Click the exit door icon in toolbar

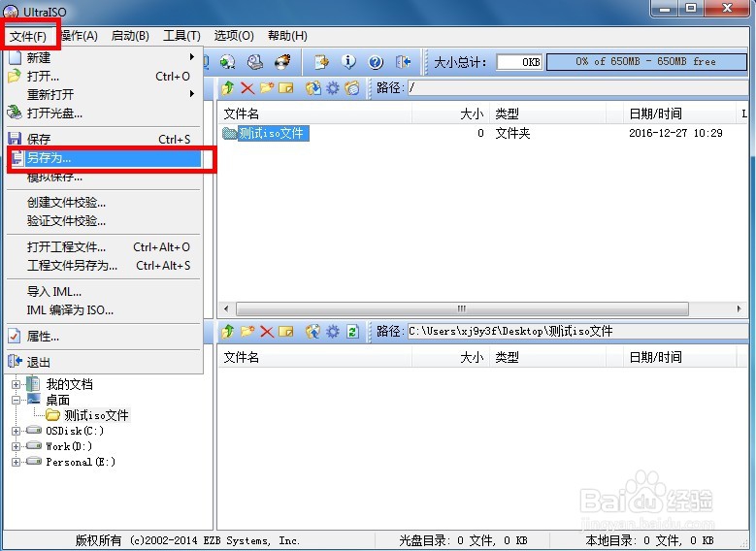pos(403,62)
